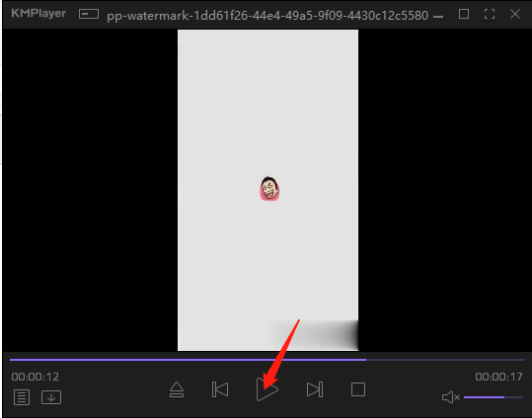The image size is (532, 418).
Task: Toggle fullscreen mode
Action: click(x=490, y=14)
